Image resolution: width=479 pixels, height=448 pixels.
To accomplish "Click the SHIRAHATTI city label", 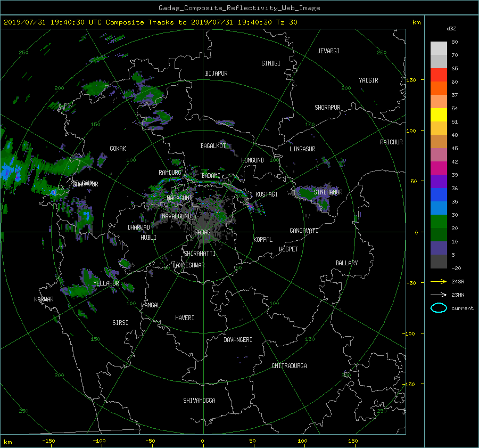I will click(x=200, y=254).
